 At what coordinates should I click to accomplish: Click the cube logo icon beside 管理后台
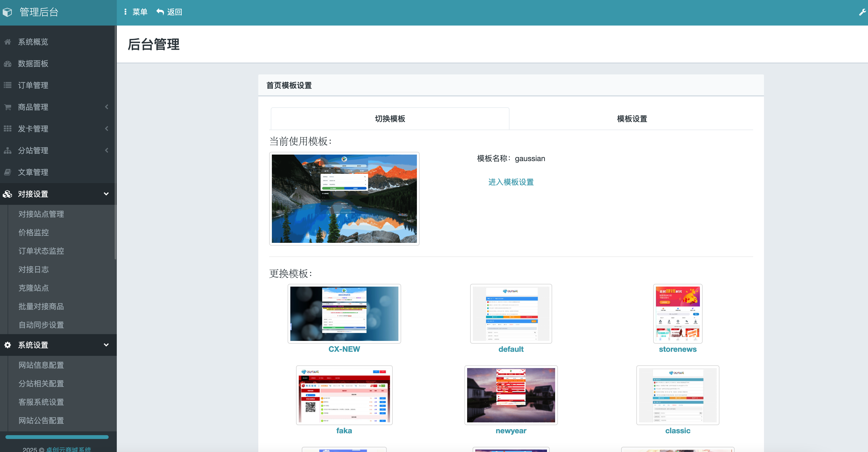pyautogui.click(x=7, y=12)
